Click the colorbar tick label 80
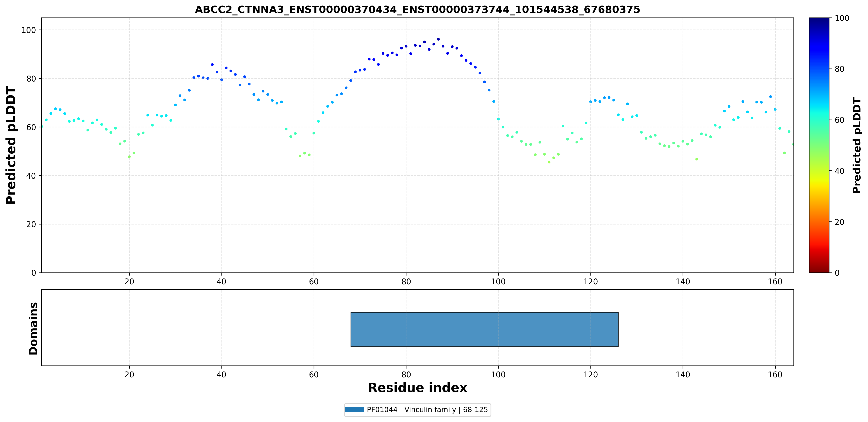 pos(839,69)
